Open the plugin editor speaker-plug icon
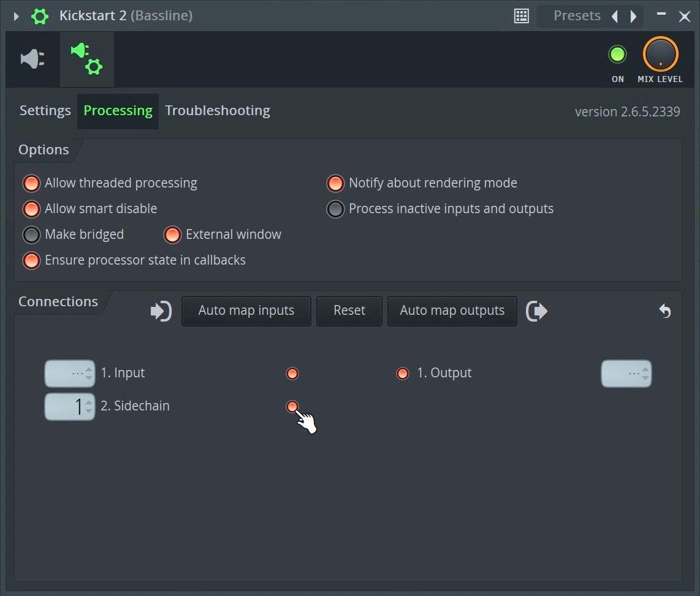This screenshot has height=596, width=700. (x=32, y=59)
